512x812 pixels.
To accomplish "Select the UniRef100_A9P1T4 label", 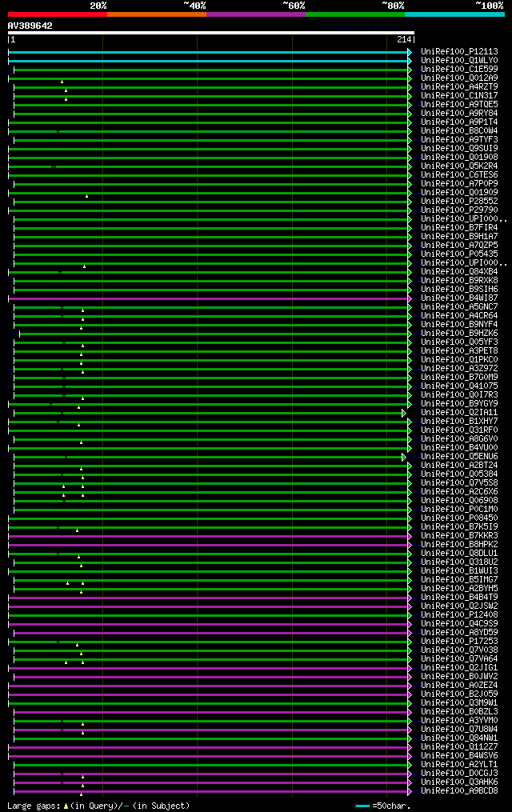I will point(459,122).
